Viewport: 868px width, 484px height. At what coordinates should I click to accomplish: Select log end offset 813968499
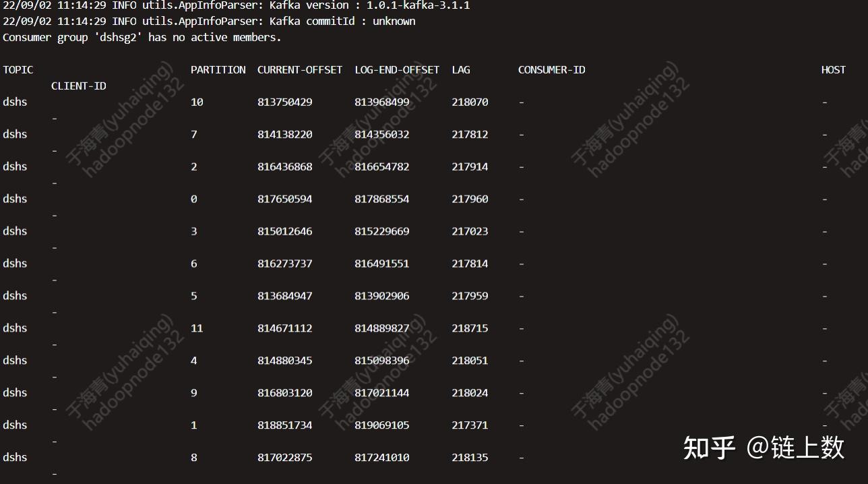(x=382, y=102)
